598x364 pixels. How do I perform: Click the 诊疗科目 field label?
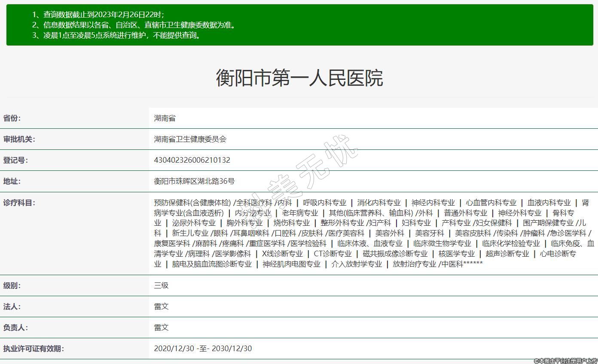pos(19,203)
